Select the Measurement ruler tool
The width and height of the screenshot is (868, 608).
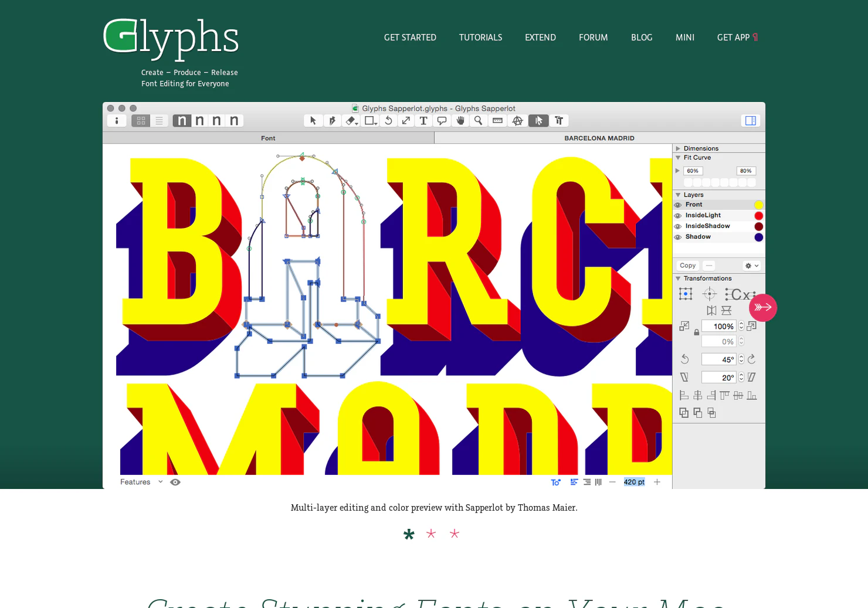497,120
